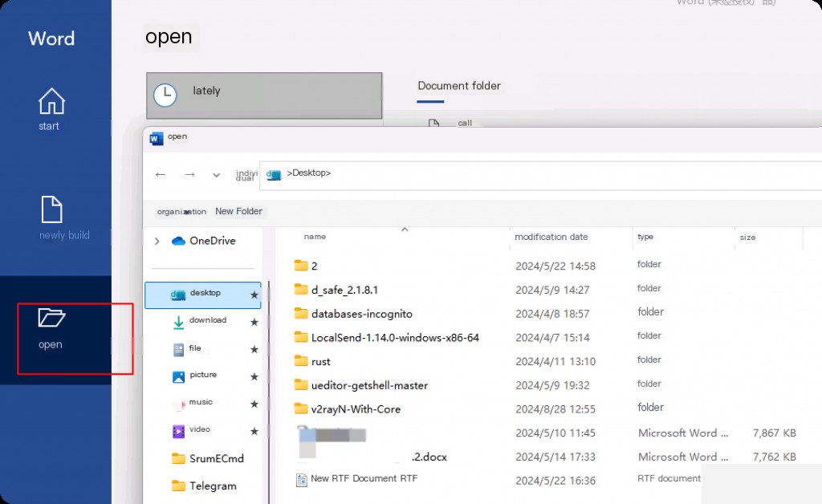Click the pin star beside 'file'
This screenshot has width=822, height=504.
tap(254, 349)
